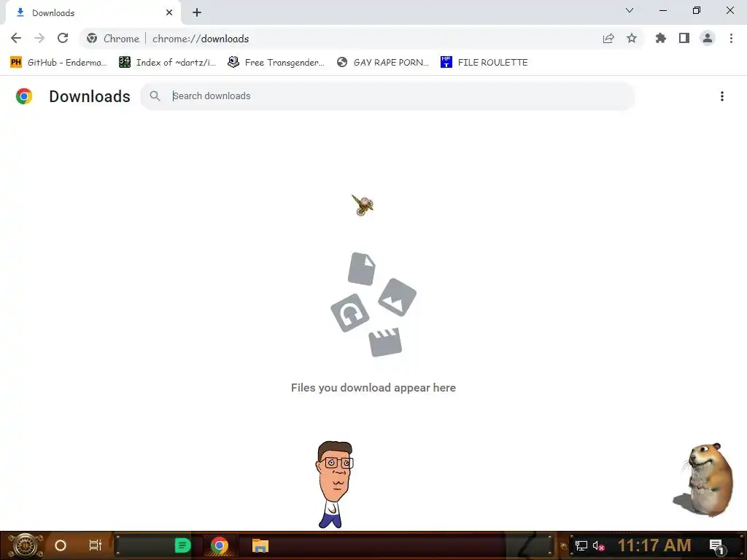Open the tab search chevron
Viewport: 747px width, 560px height.
coord(630,10)
